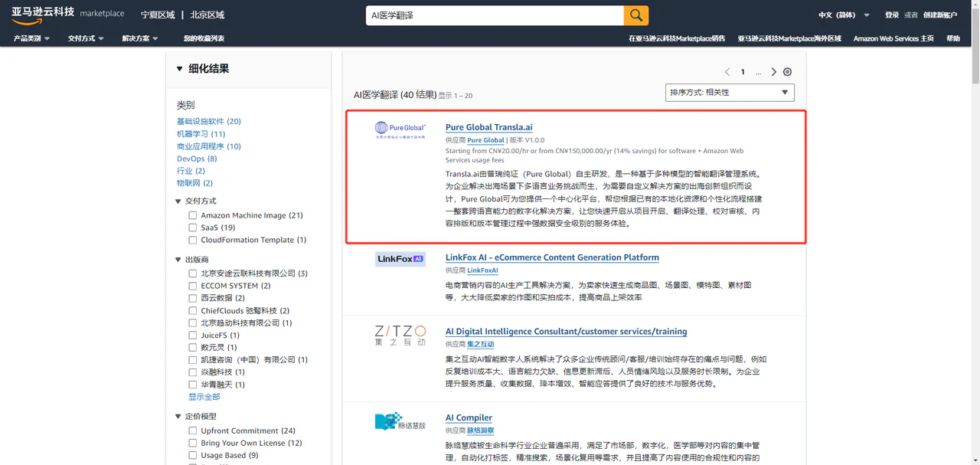
Task: Check the Bring Your Own License filter
Action: 193,443
